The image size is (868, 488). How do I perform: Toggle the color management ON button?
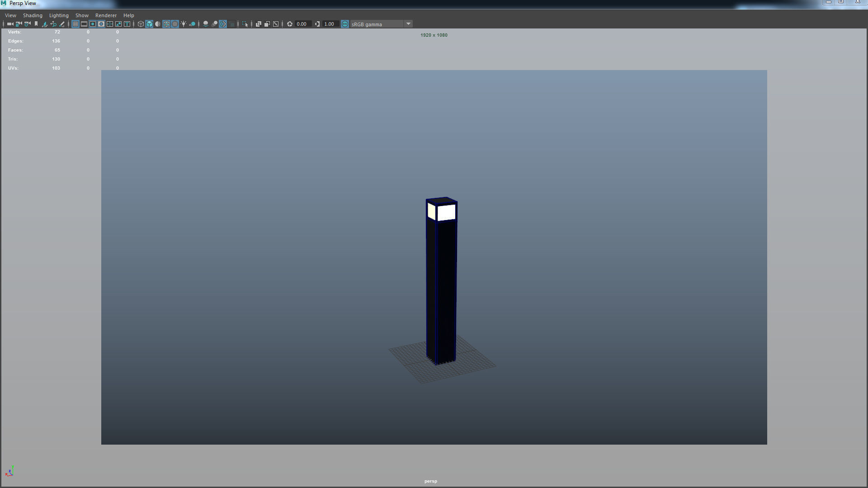[x=345, y=24]
